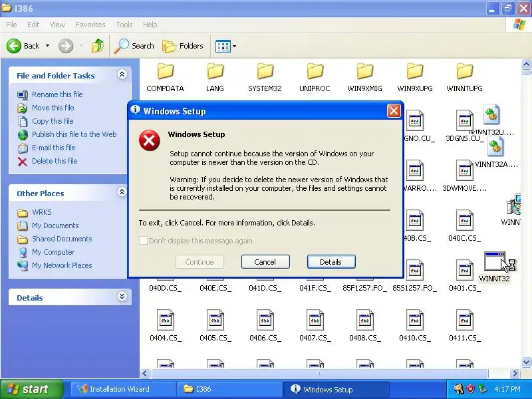
Task: Toggle the Folders pane button
Action: pos(183,46)
